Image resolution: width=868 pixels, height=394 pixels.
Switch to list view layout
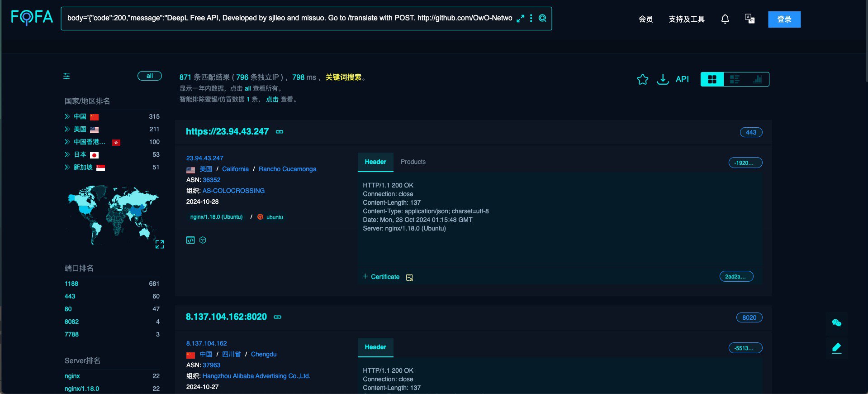pos(735,79)
